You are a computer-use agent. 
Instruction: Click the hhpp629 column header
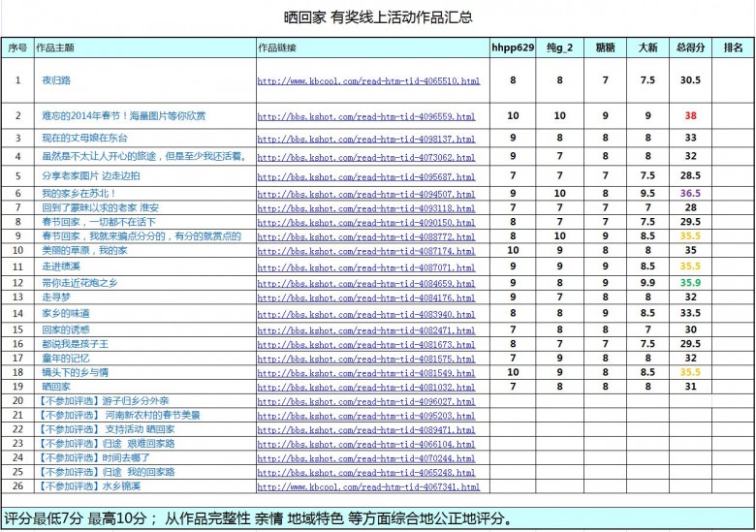click(x=513, y=47)
